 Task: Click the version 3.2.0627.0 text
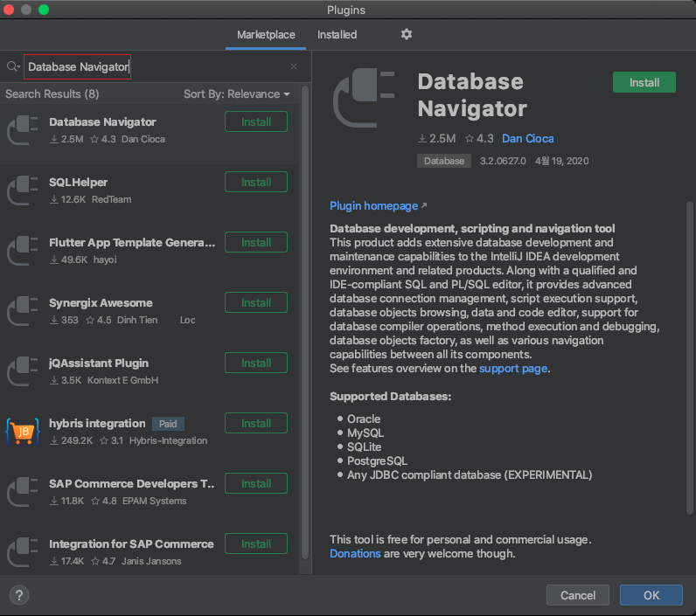(503, 161)
